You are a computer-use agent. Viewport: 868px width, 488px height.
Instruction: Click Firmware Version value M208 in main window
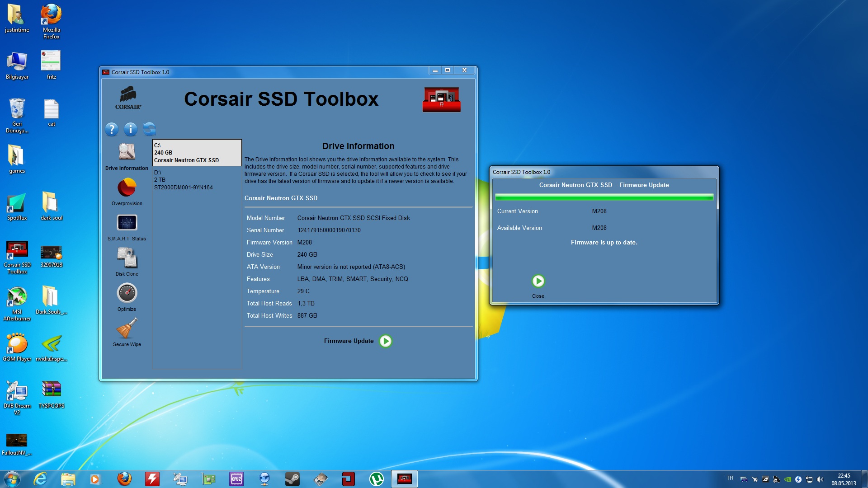[304, 243]
